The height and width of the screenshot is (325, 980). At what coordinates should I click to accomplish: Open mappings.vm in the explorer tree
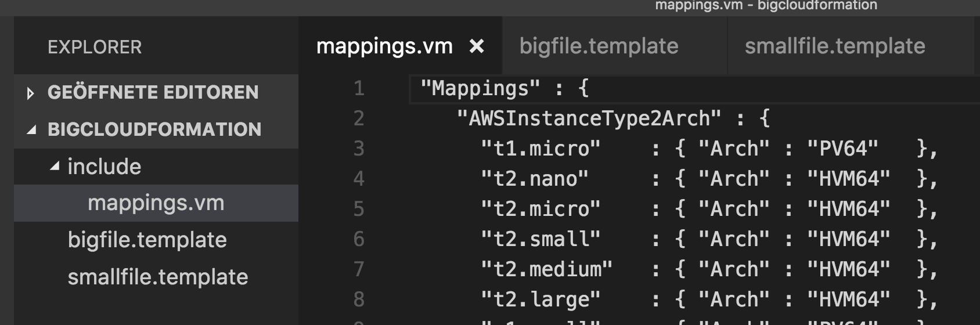[156, 203]
